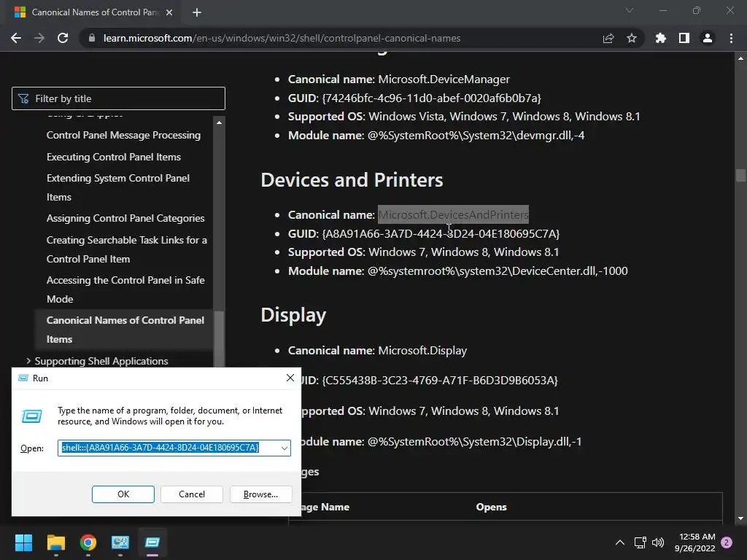
Task: Click the site lock icon in address bar
Action: (92, 38)
